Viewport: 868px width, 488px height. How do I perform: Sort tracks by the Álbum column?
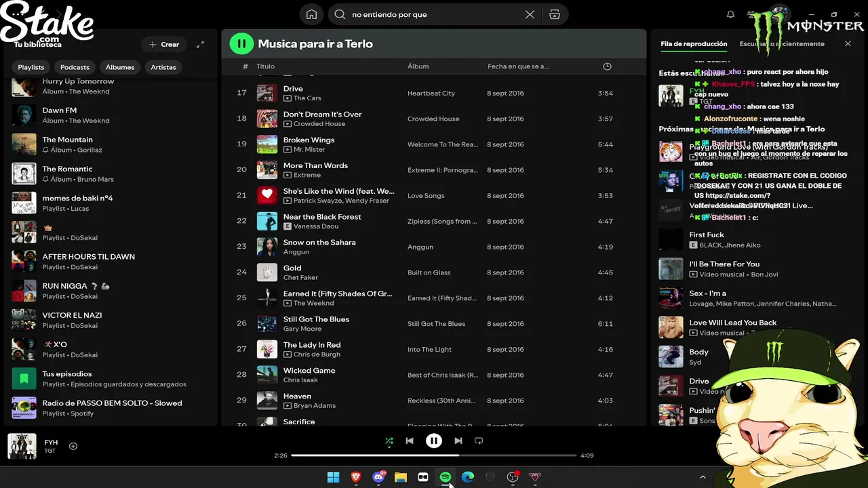coord(418,66)
